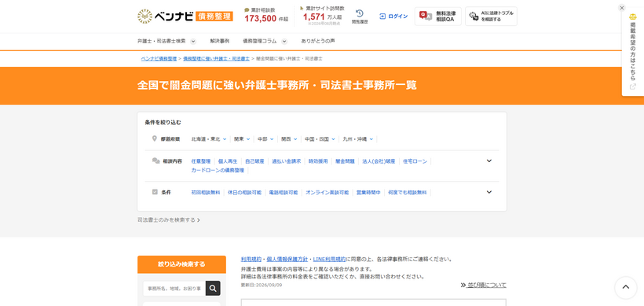Click the 累計相談数 173,500 counter
This screenshot has width=644, height=306.
pyautogui.click(x=266, y=15)
